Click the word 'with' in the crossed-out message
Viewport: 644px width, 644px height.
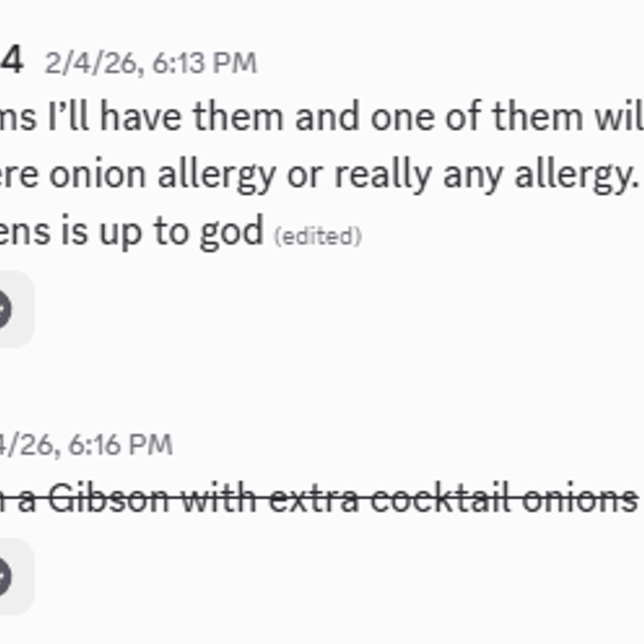219,498
